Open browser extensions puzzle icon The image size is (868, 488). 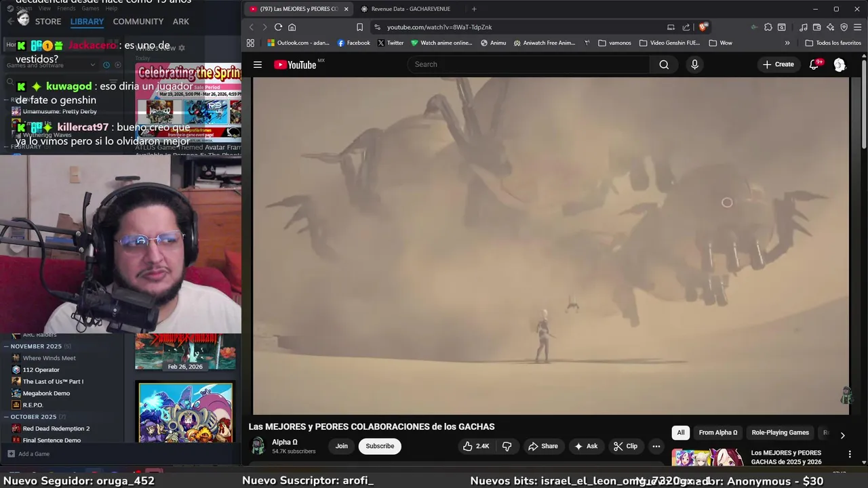(768, 27)
